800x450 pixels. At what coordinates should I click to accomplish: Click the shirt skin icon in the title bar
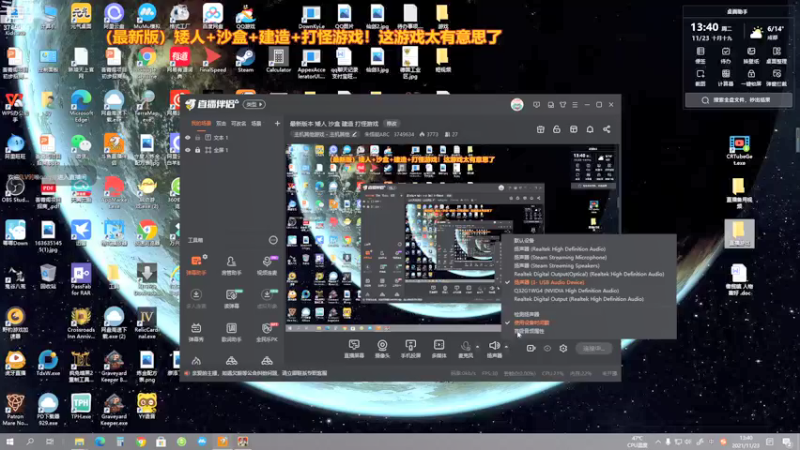click(563, 105)
